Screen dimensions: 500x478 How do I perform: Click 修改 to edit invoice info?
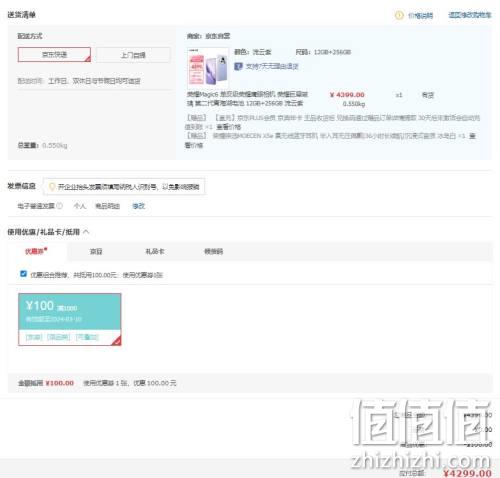[139, 206]
